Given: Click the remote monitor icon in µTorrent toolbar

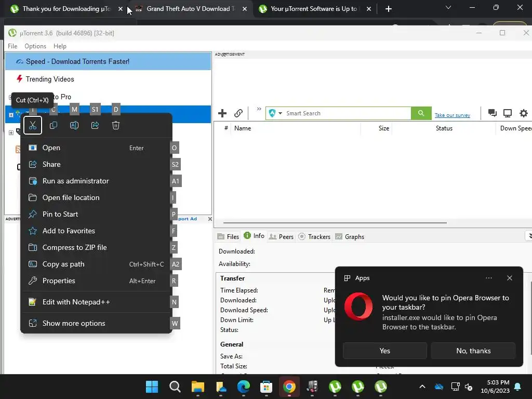Looking at the screenshot, I should tap(508, 113).
